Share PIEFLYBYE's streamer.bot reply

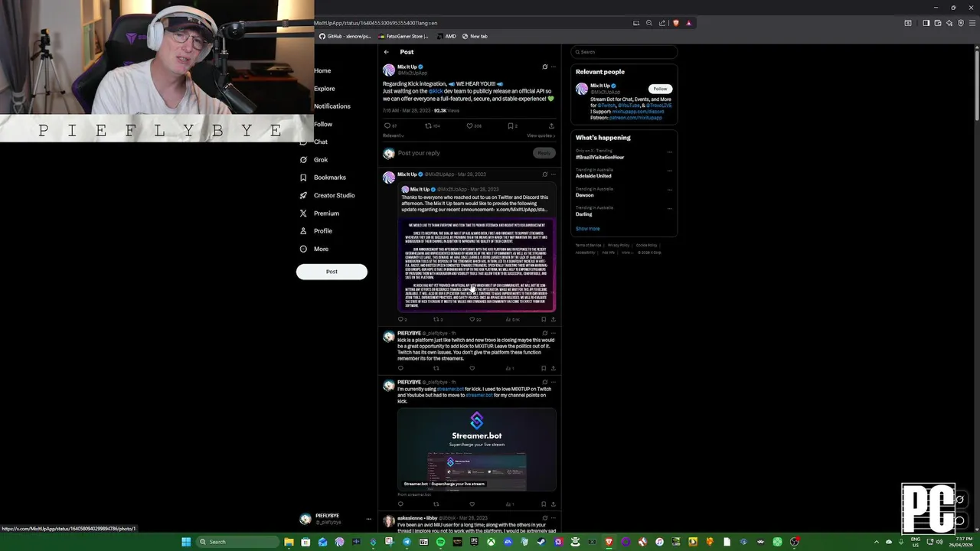(553, 504)
